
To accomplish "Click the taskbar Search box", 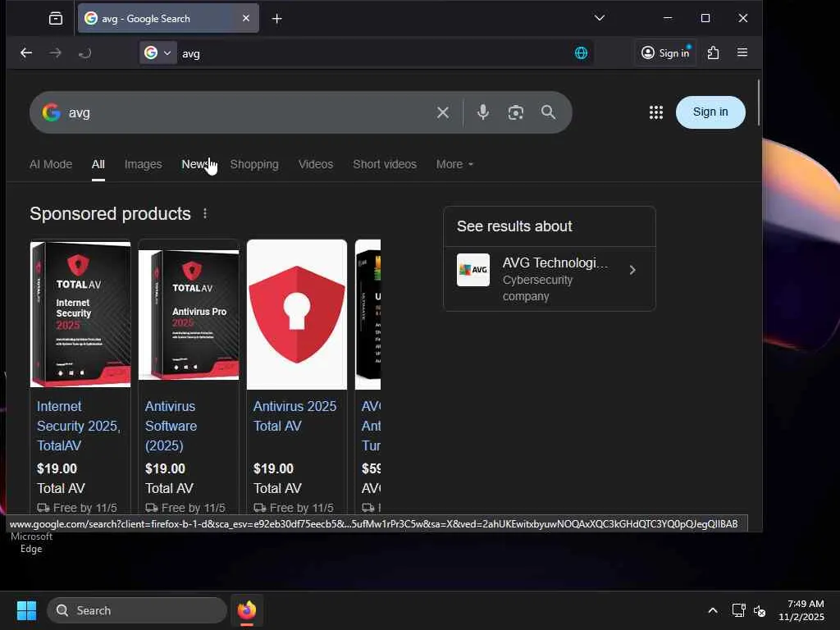I will click(x=137, y=610).
